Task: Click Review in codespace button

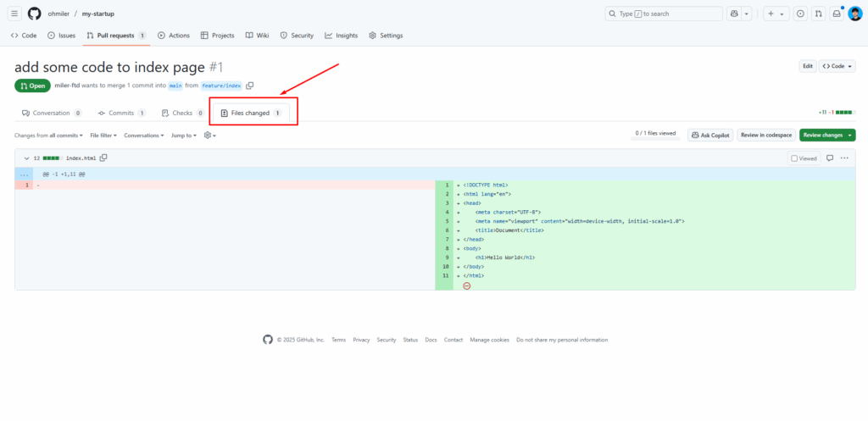Action: (x=765, y=135)
